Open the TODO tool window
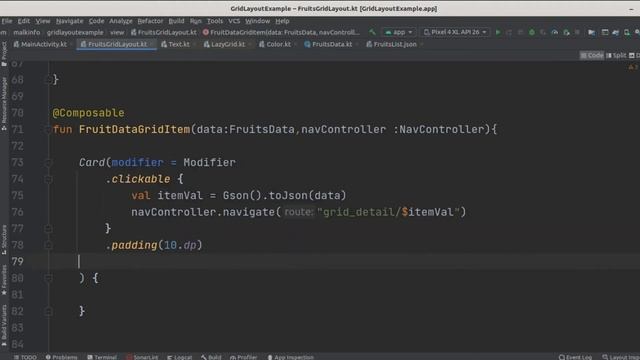The height and width of the screenshot is (360, 640). click(25, 357)
